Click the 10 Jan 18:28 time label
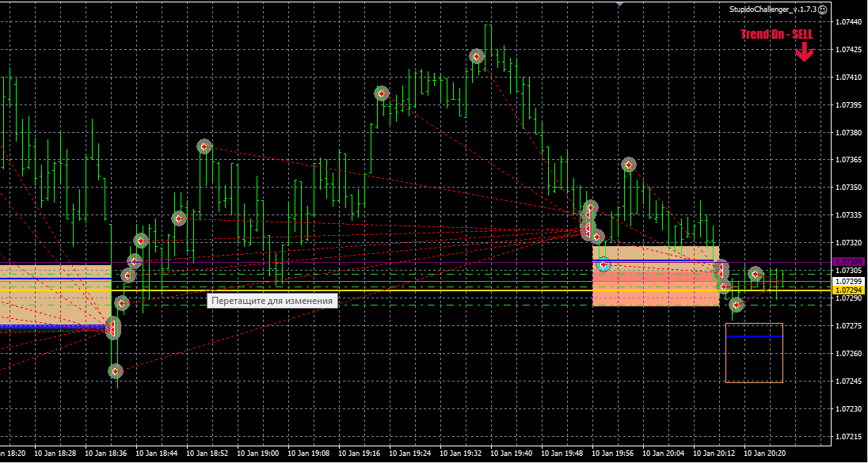868x463 pixels. point(55,453)
